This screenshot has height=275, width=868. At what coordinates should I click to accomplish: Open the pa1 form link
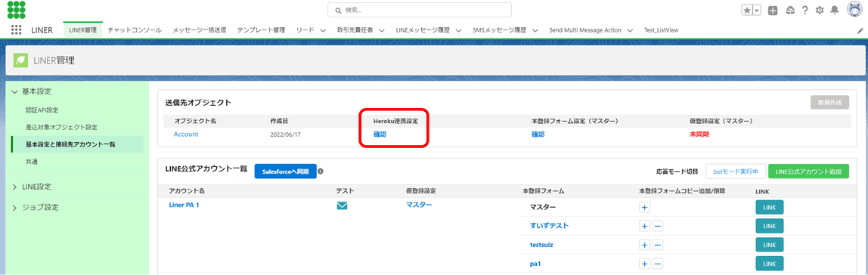point(535,264)
